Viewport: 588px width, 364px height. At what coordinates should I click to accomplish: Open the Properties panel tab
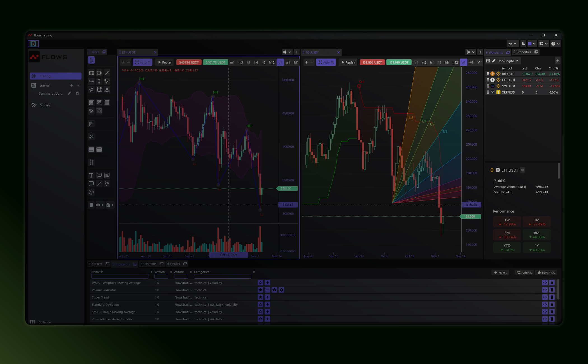tap(524, 52)
